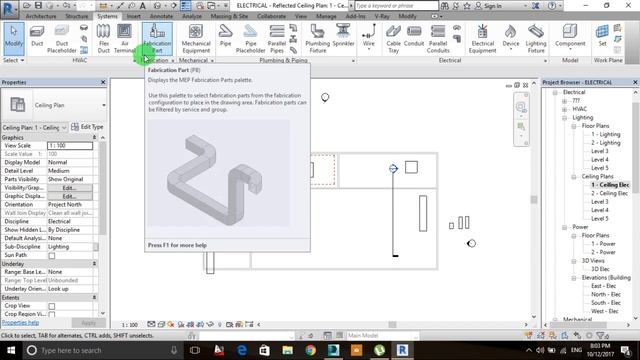Select the Device tool

[x=511, y=37]
